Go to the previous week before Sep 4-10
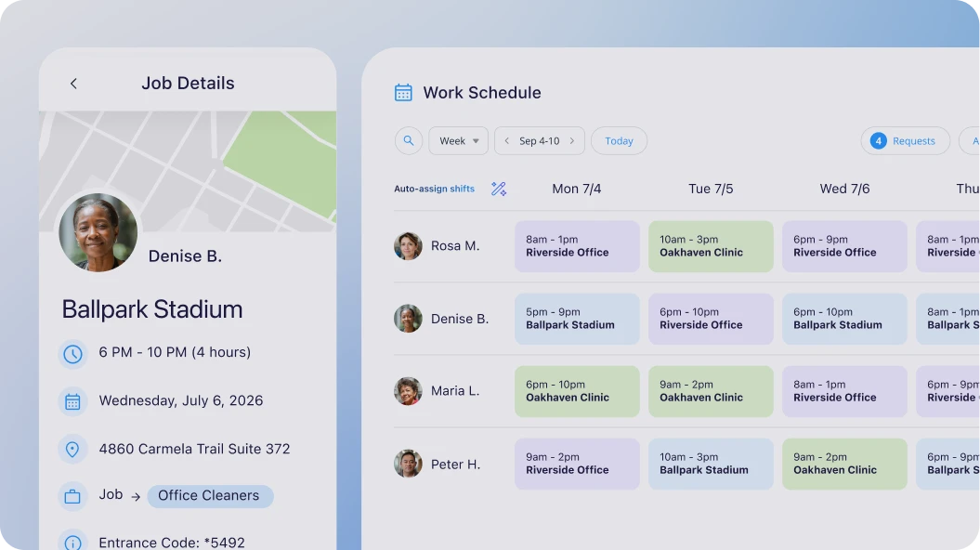 click(507, 140)
